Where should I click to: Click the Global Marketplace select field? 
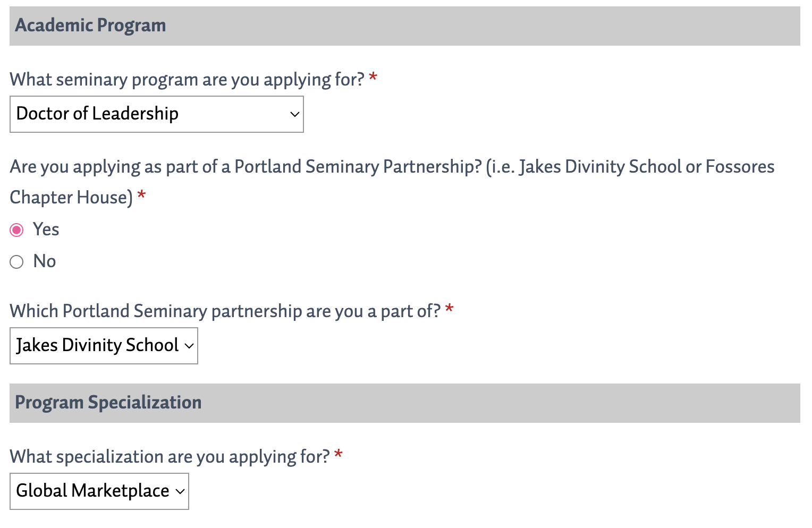pos(99,491)
